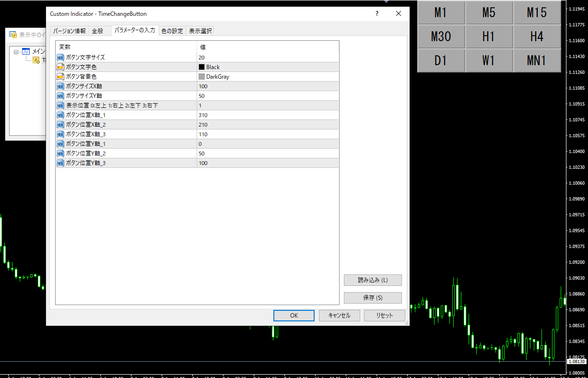The image size is (588, 378).
Task: Select the value 110 cell
Action: 268,134
